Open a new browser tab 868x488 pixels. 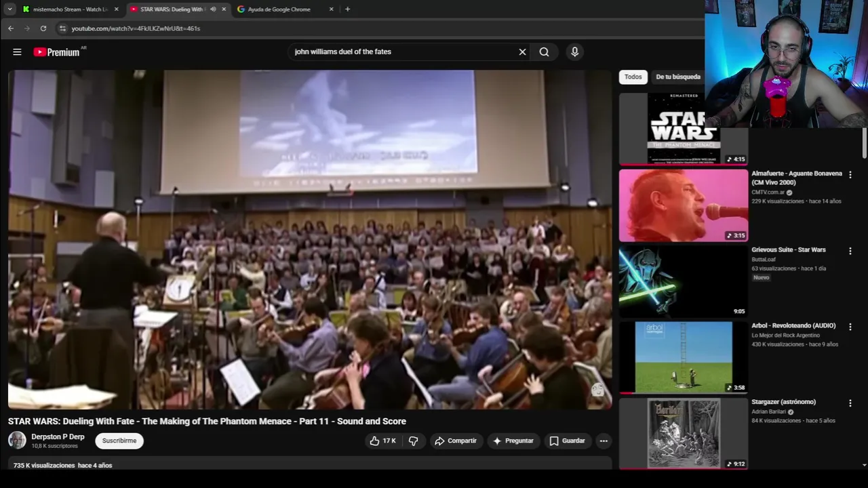pos(347,9)
